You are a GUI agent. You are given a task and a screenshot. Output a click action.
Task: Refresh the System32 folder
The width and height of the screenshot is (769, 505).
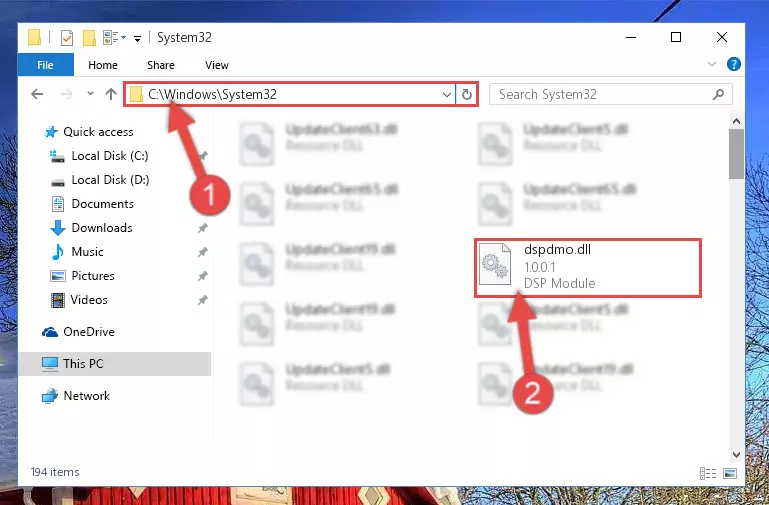coord(466,94)
